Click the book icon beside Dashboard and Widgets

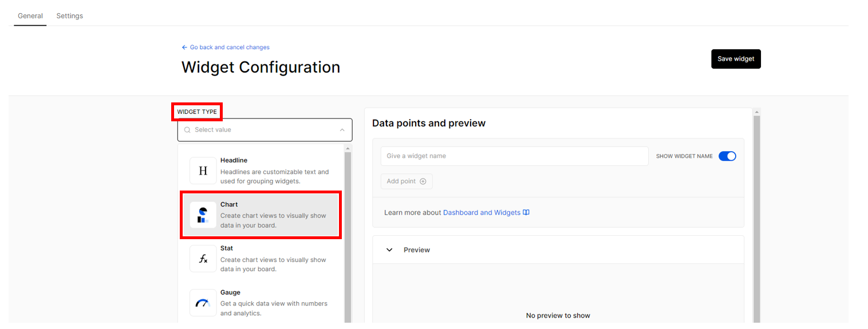pyautogui.click(x=526, y=212)
